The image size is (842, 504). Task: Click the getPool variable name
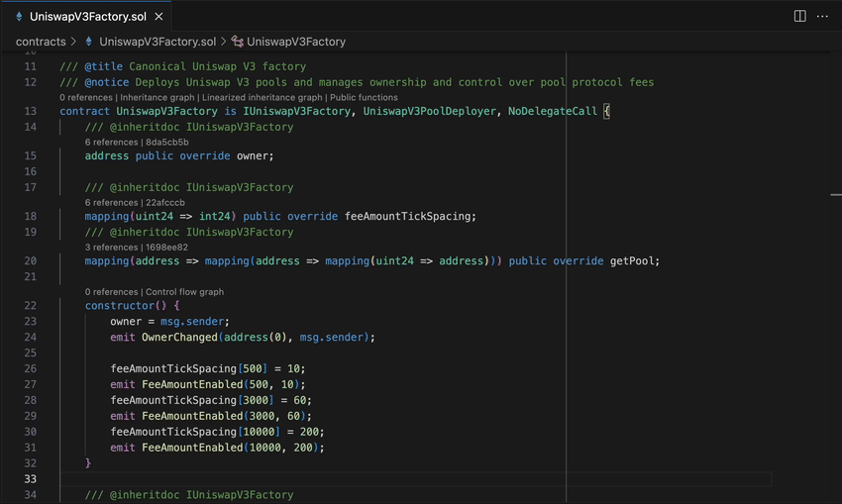coord(634,261)
